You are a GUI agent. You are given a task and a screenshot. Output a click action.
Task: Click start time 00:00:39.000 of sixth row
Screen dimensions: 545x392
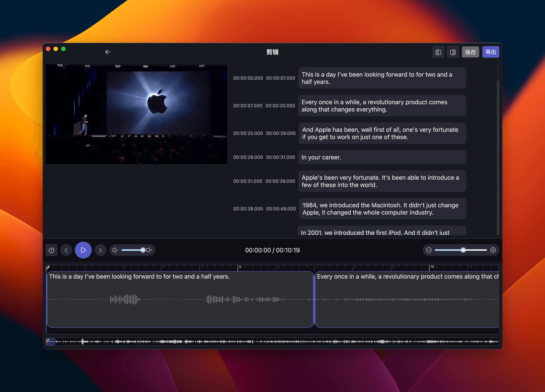tap(248, 209)
